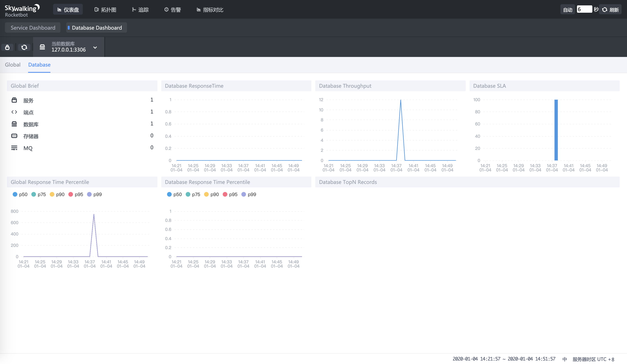Open the 127.0.0.1:3306 database selector

69,49
